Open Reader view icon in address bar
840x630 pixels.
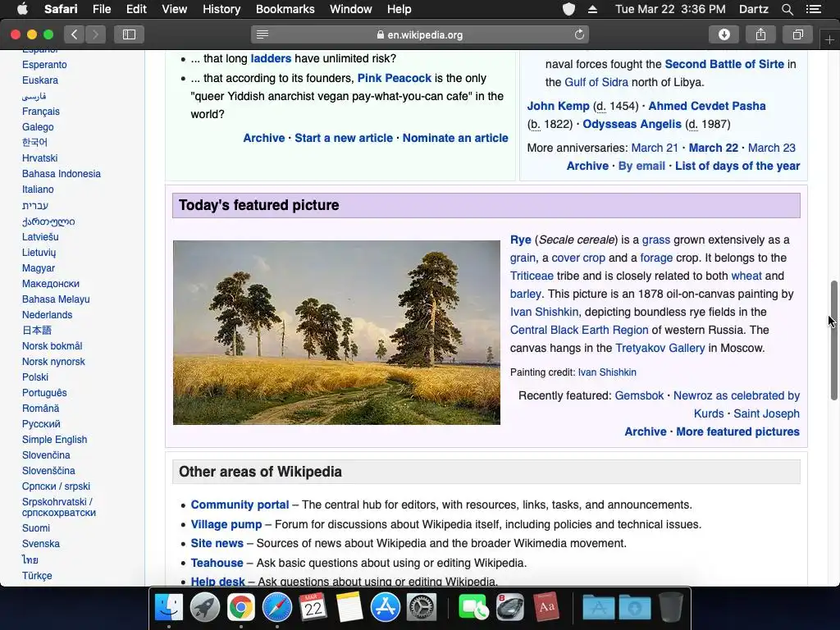(x=262, y=34)
